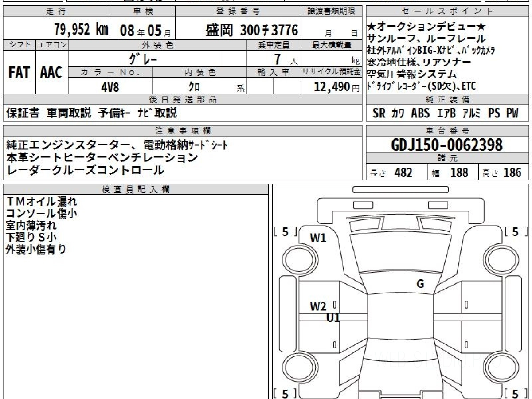Select the レーダークルーズコントロール line
Image resolution: width=532 pixels, height=399 pixels.
pos(85,170)
